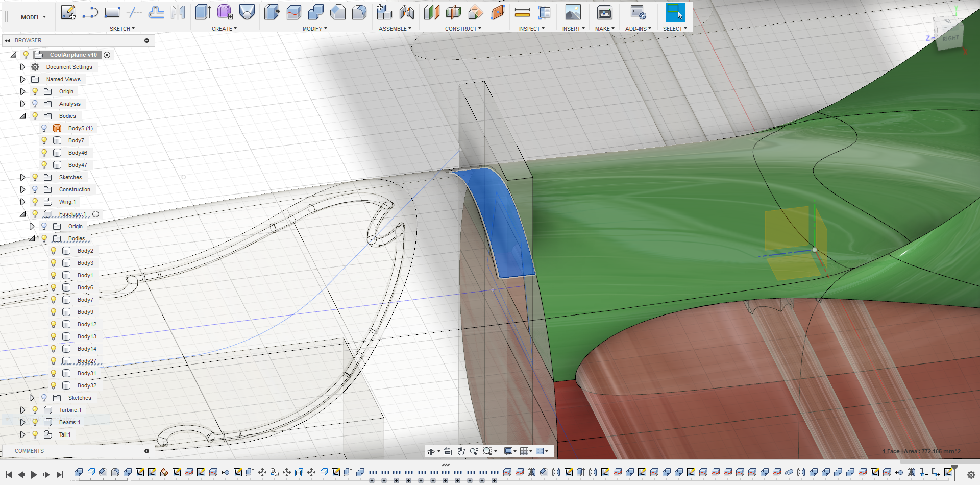Toggle Turbine:1 visibility bulb

[x=35, y=410]
